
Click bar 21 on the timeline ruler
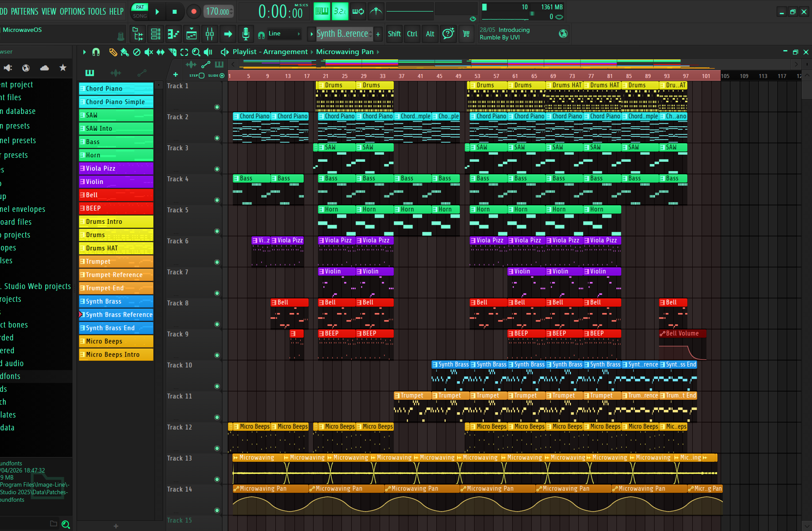[x=326, y=76]
